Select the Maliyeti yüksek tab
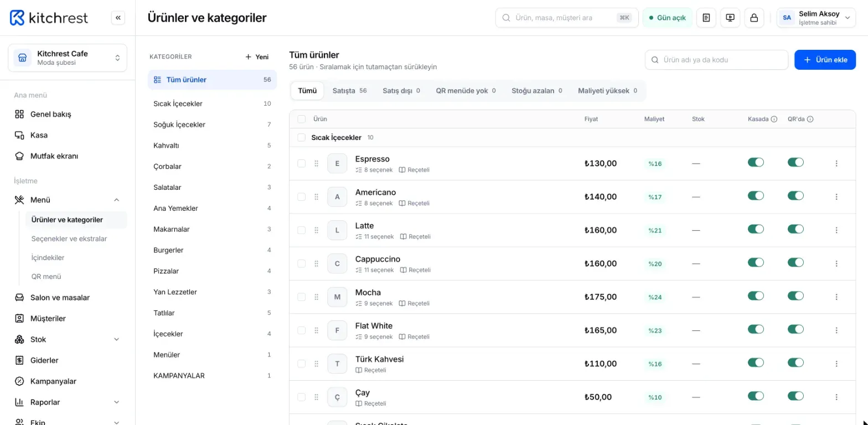The image size is (868, 425). pyautogui.click(x=607, y=91)
